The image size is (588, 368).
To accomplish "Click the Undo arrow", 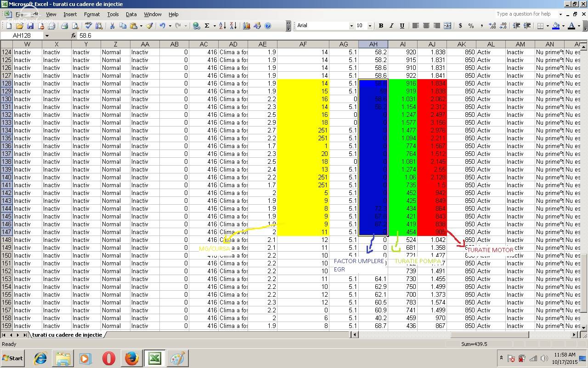I will coord(163,26).
